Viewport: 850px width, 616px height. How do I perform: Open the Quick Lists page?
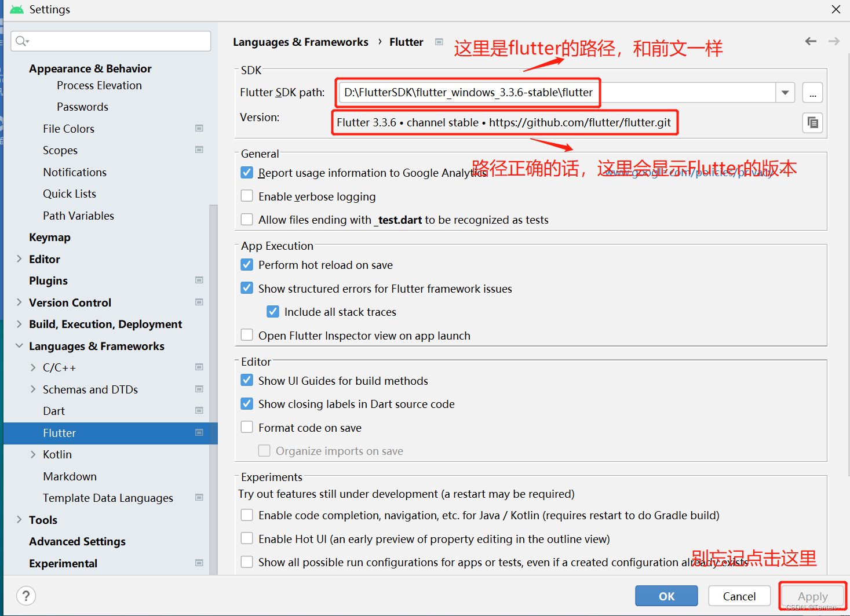click(70, 194)
